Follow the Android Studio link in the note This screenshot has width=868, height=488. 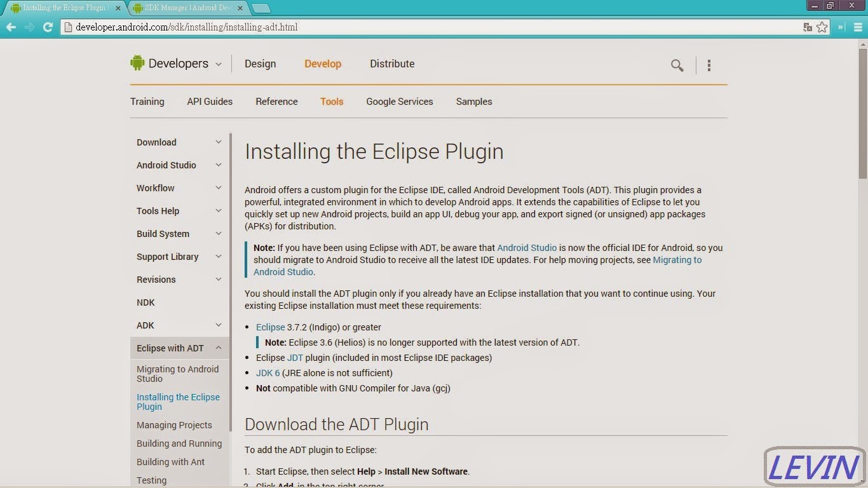point(527,248)
